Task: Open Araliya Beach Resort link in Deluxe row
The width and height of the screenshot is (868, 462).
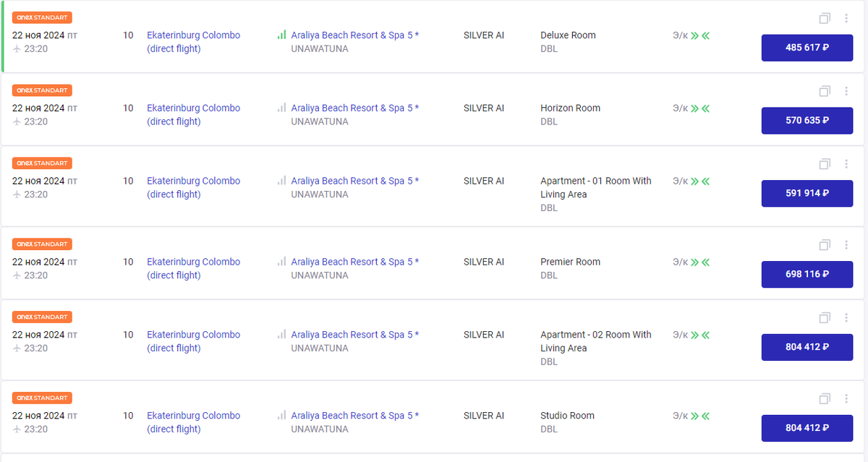Action: click(355, 35)
